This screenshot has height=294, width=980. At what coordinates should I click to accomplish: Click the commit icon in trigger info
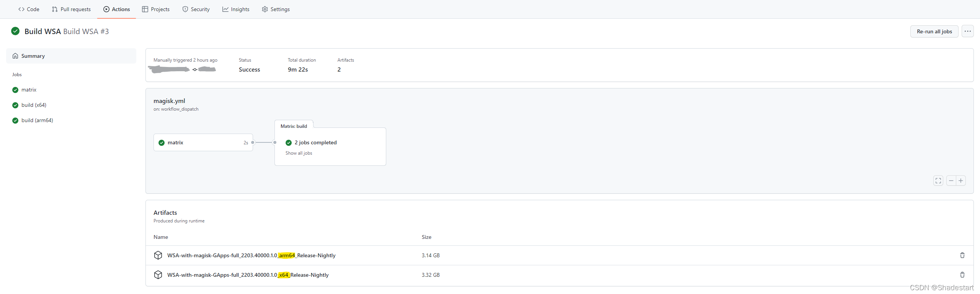click(195, 70)
